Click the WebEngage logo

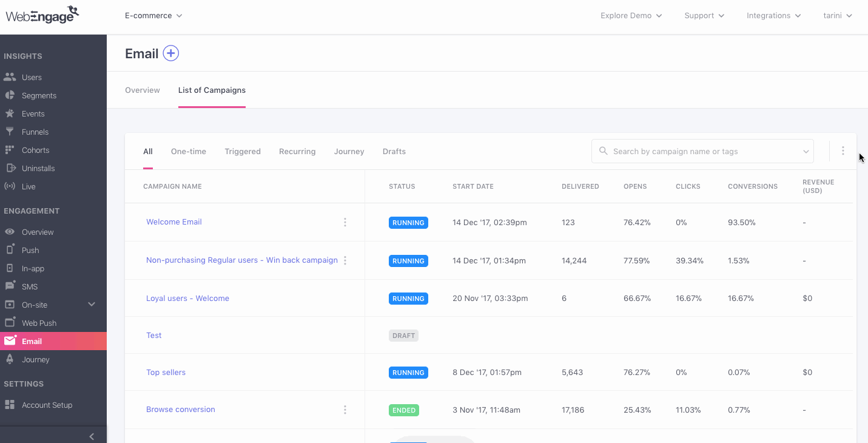coord(42,14)
